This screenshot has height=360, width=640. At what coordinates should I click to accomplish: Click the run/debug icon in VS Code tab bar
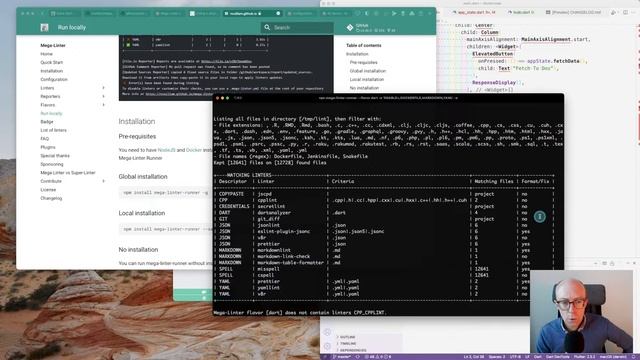click(x=614, y=13)
